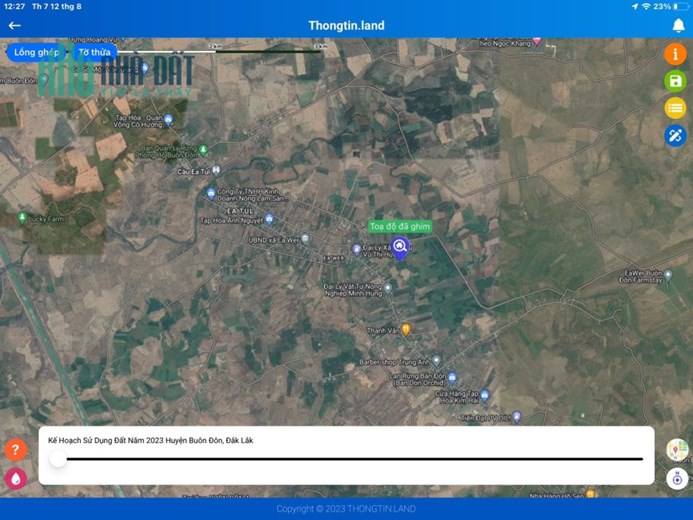Image resolution: width=693 pixels, height=520 pixels.
Task: Select the Cầu Ea Tul map marker
Action: [x=216, y=170]
